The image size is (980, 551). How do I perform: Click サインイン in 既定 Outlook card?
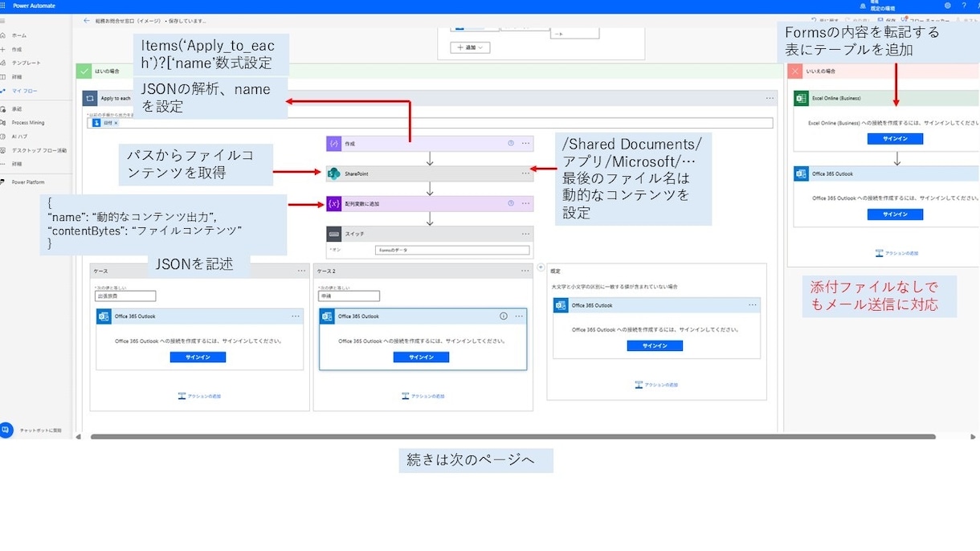[x=655, y=346]
